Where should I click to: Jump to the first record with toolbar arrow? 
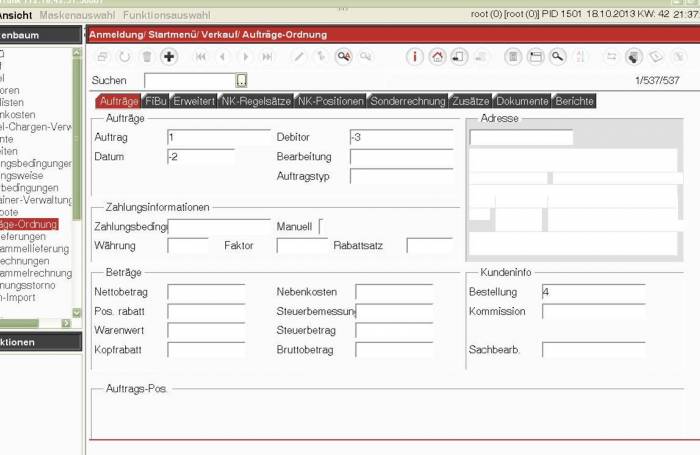coord(201,57)
